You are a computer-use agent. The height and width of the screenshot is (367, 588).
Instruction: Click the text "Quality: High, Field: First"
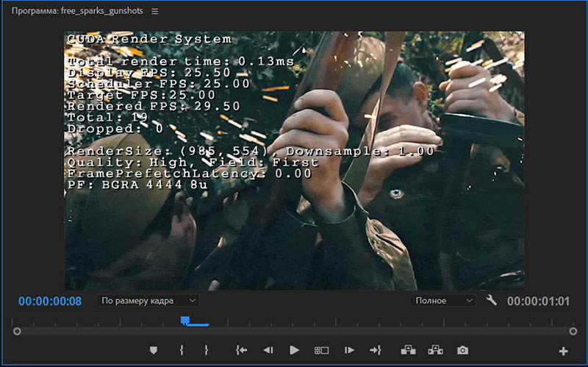click(193, 163)
